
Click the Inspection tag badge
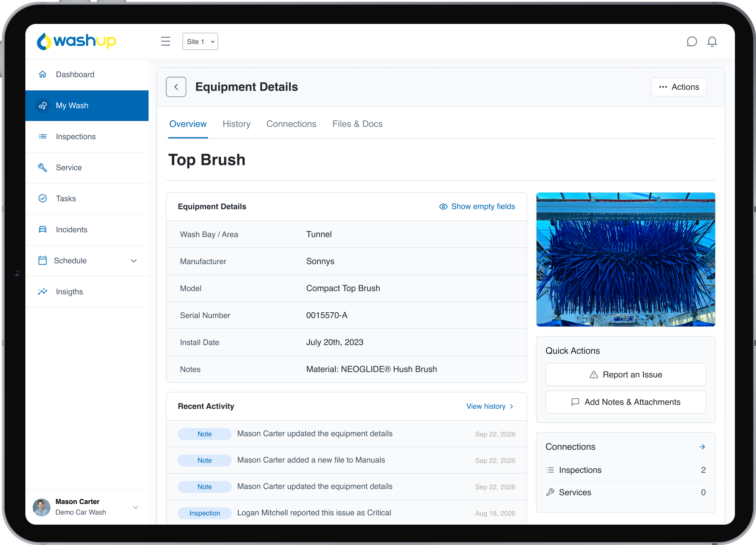pos(205,513)
